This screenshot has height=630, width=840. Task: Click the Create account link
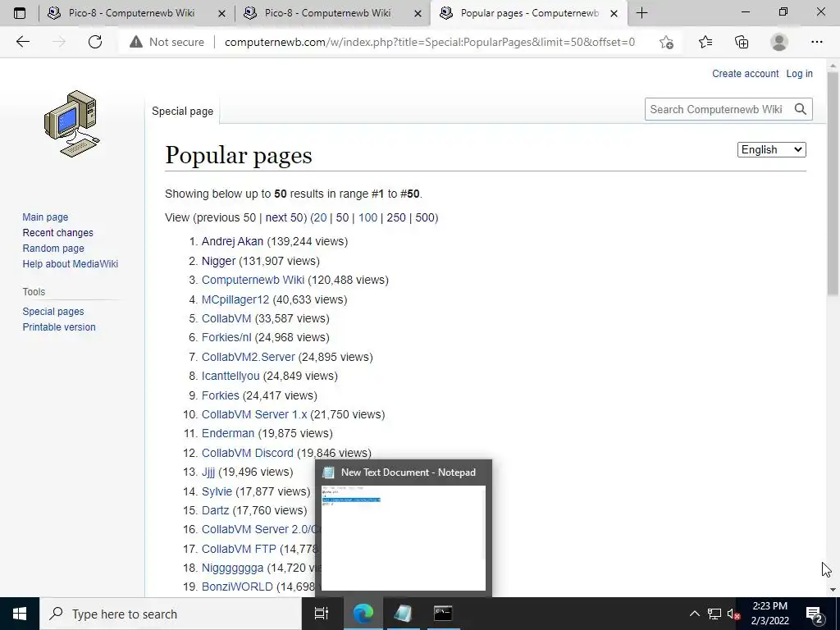coord(745,74)
